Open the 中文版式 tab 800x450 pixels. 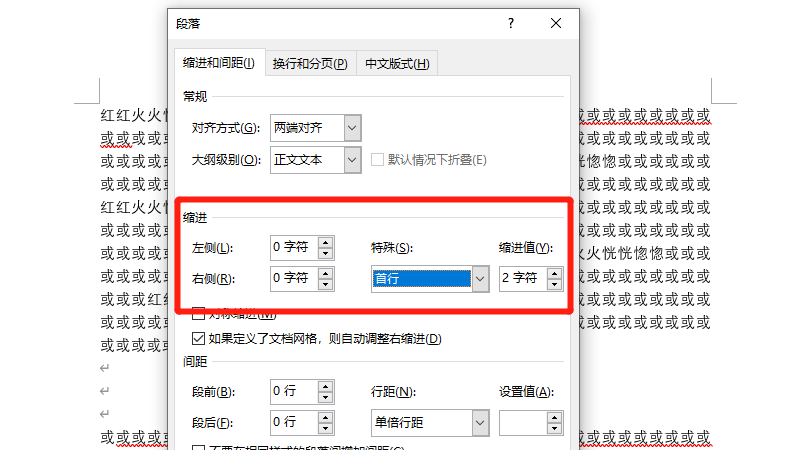pyautogui.click(x=397, y=64)
